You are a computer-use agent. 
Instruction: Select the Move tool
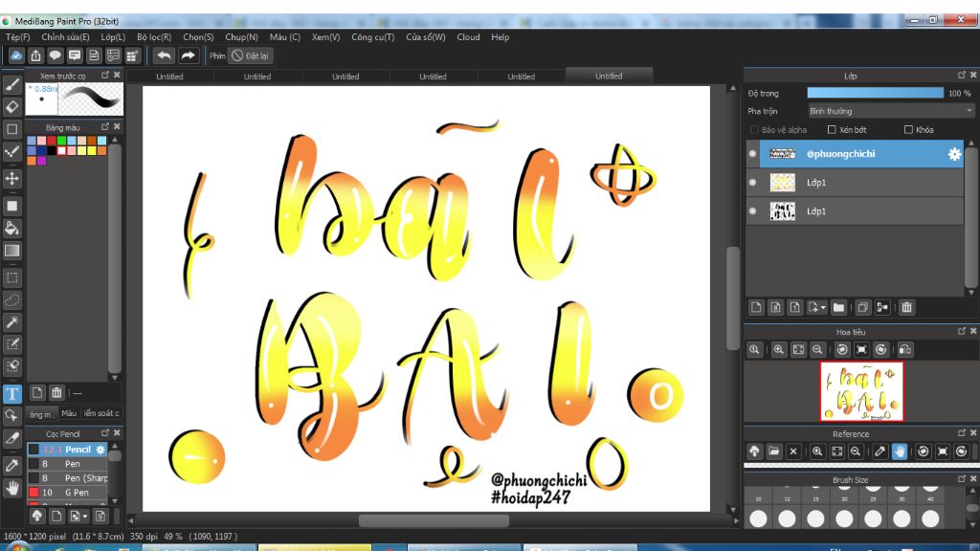pos(11,179)
